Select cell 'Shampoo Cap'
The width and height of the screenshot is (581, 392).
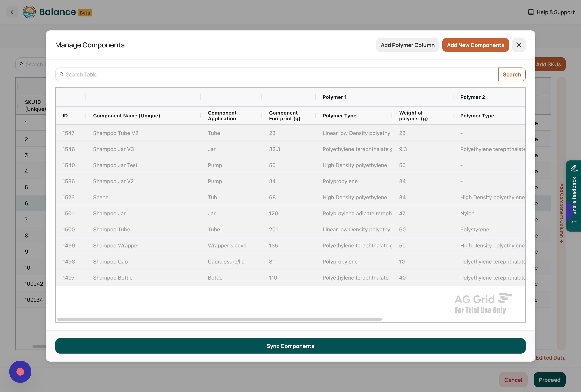point(110,262)
